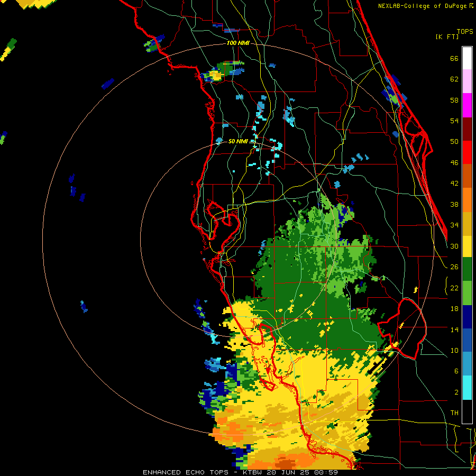The image size is (476, 476).
Task: Click the 50 NMI range ring label
Action: (237, 141)
